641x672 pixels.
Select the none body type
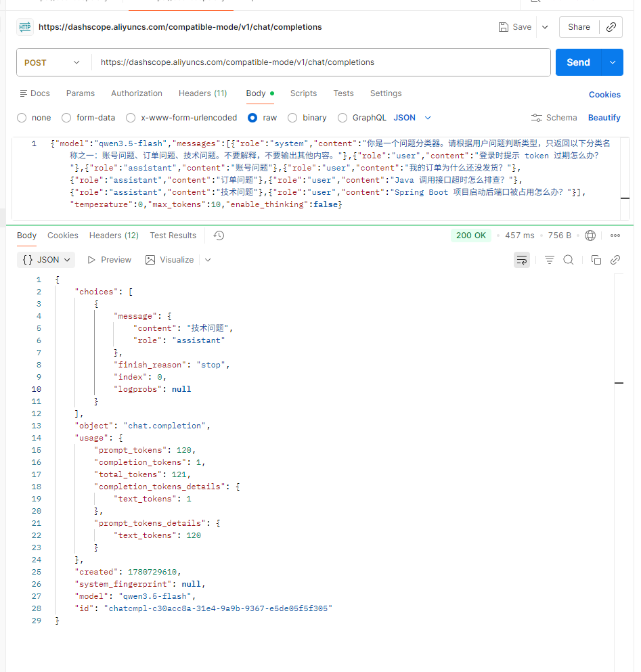coord(22,118)
